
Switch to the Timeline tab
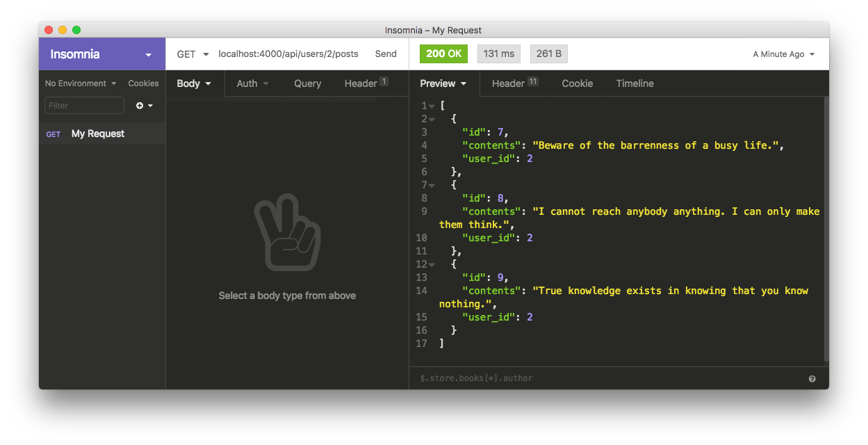click(x=634, y=83)
